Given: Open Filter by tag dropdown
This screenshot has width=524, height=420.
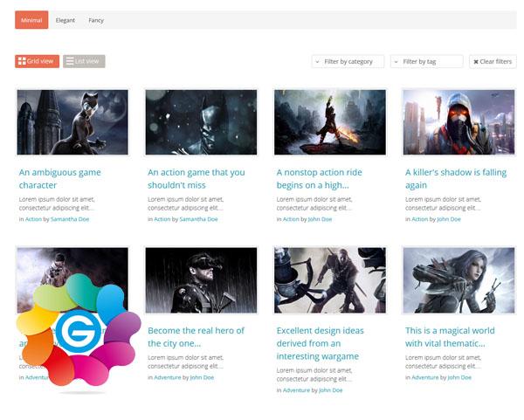Looking at the screenshot, I should tap(427, 61).
